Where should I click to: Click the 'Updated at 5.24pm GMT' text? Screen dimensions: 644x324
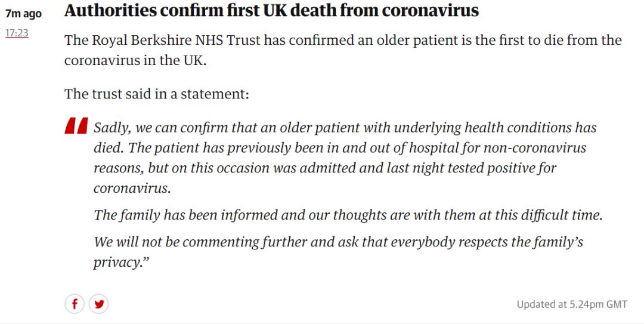(x=572, y=304)
